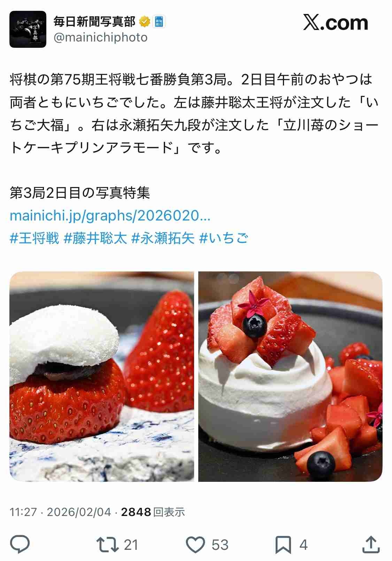
Task: Open the #永瀬拓矢 hashtag
Action: point(163,238)
